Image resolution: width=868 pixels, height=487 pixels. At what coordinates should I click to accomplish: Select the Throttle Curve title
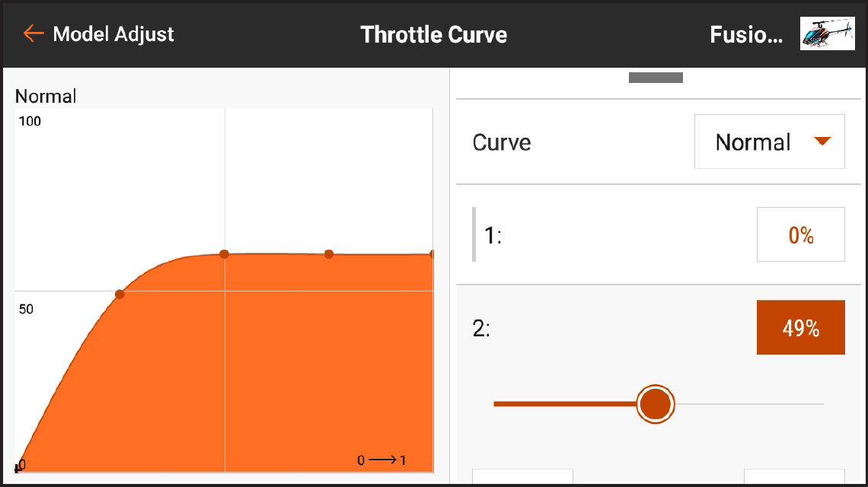[433, 33]
